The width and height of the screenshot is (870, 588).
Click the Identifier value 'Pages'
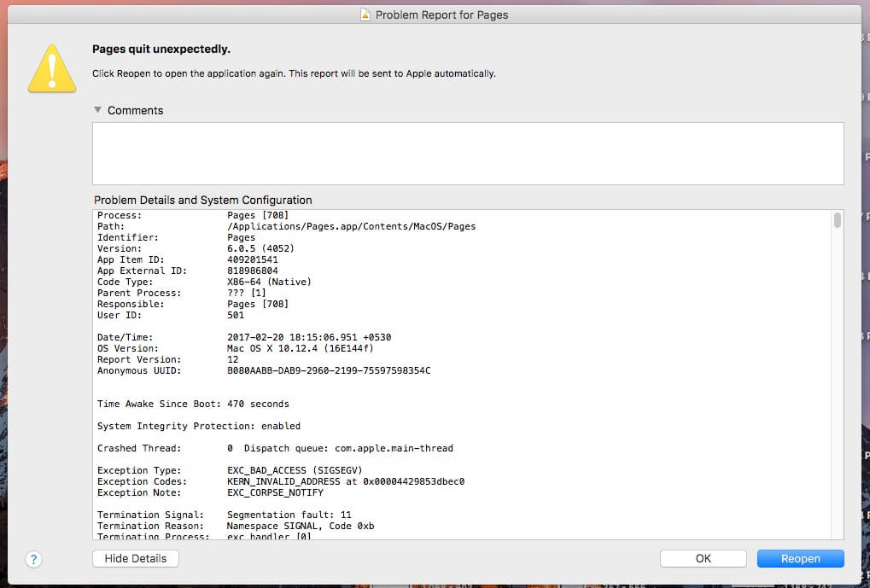tap(241, 237)
